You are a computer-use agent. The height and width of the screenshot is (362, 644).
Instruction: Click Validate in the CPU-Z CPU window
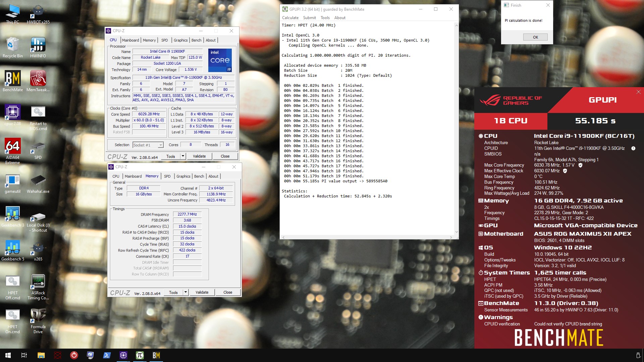199,156
